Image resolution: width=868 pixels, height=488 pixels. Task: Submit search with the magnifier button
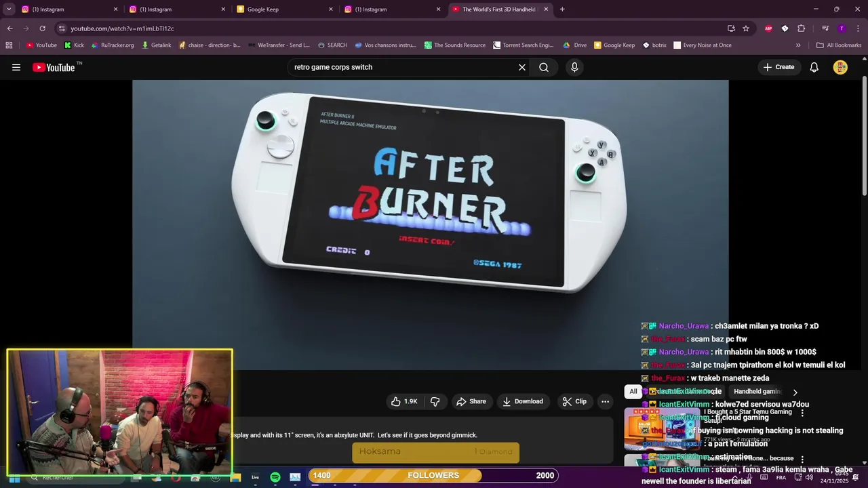click(544, 67)
